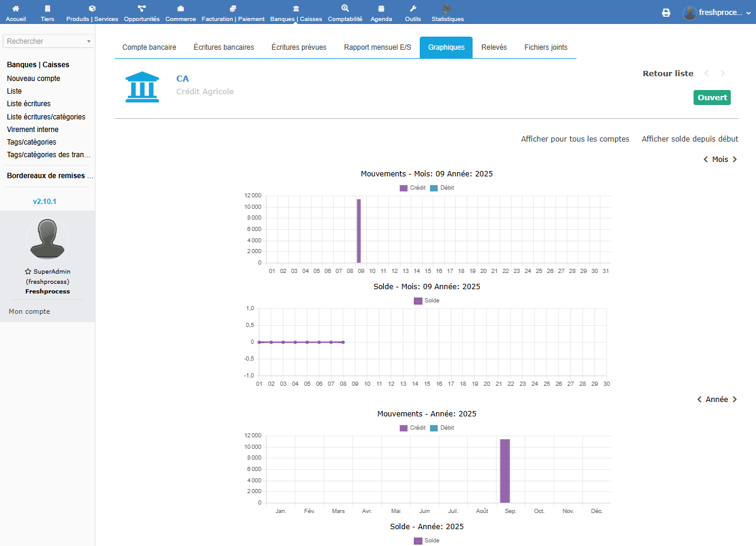Go to next month chevron
The width and height of the screenshot is (756, 546).
[734, 160]
